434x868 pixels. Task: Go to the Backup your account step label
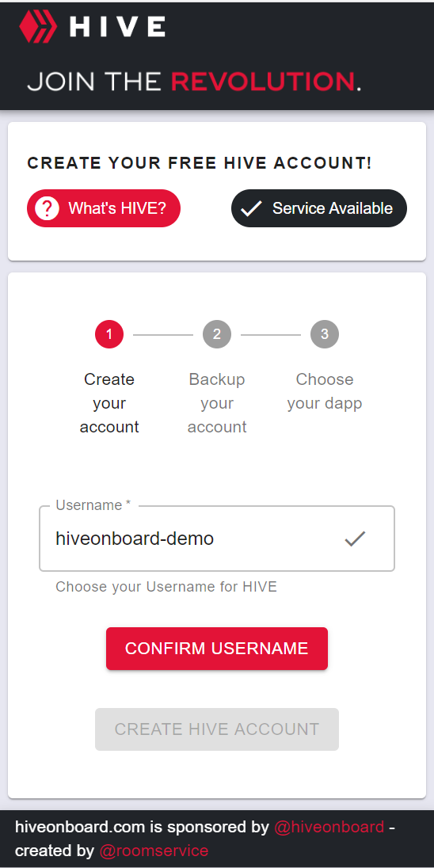tap(217, 403)
